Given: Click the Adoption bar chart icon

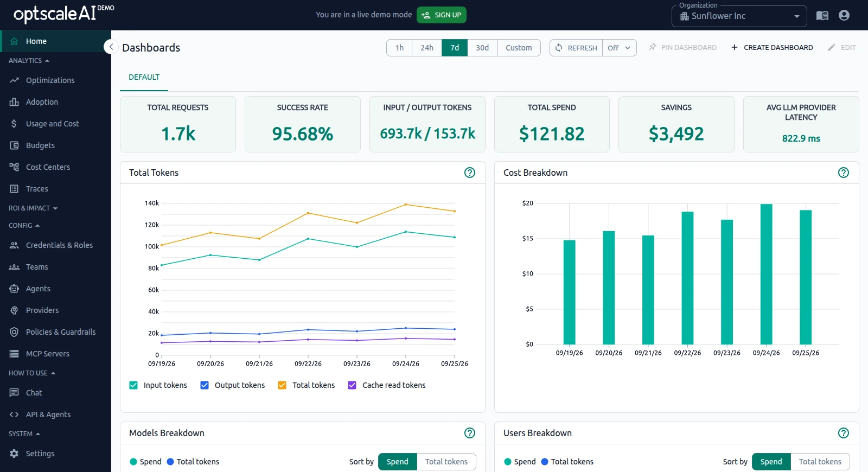Looking at the screenshot, I should click(14, 102).
